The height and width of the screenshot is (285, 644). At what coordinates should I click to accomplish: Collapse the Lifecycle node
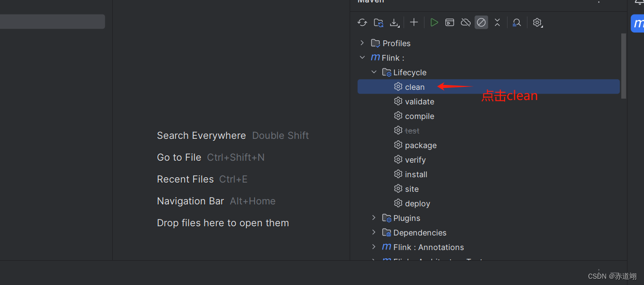point(374,72)
